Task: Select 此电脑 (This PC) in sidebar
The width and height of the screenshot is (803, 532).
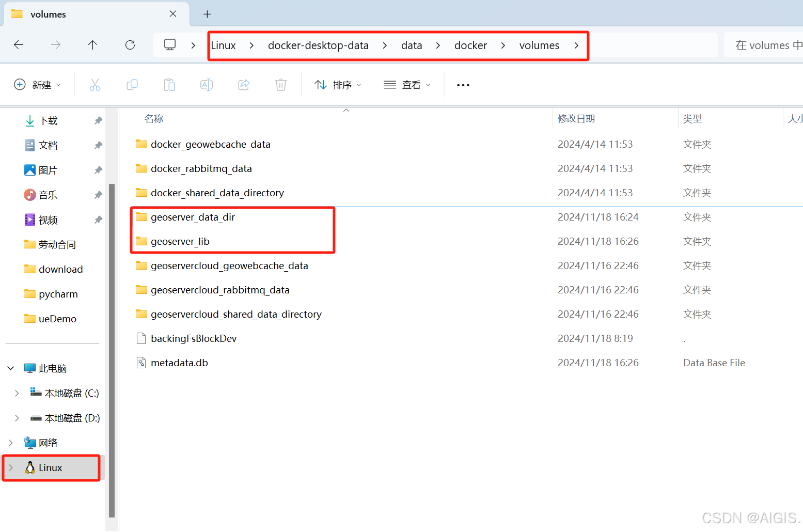Action: click(x=45, y=368)
